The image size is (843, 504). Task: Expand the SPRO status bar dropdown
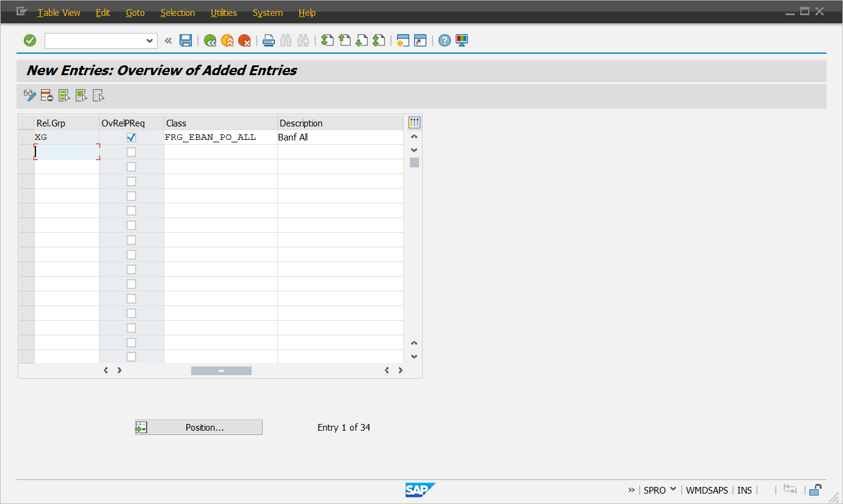pos(673,489)
